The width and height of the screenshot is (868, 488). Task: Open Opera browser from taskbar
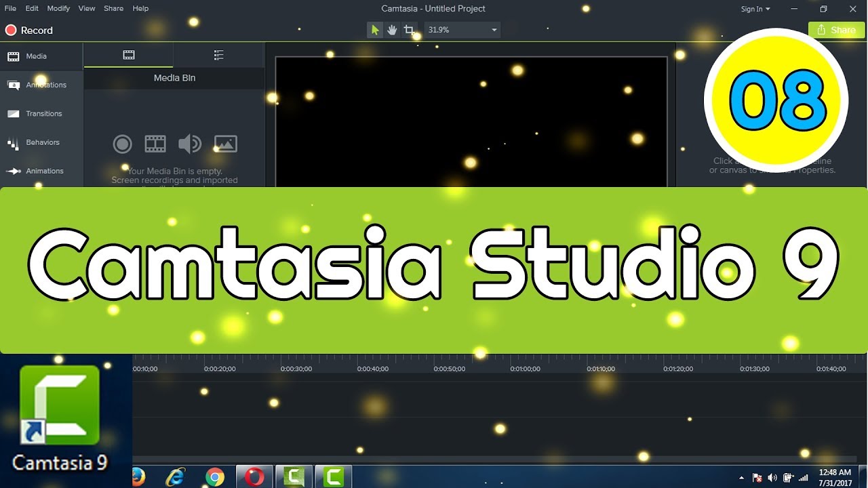click(254, 477)
